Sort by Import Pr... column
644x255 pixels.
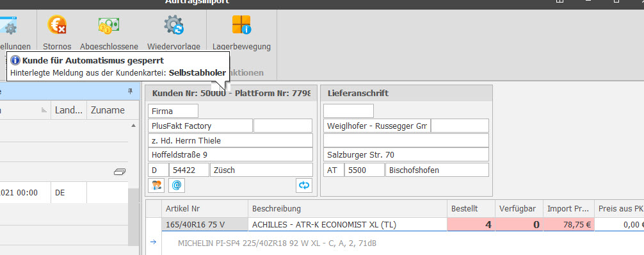point(568,209)
